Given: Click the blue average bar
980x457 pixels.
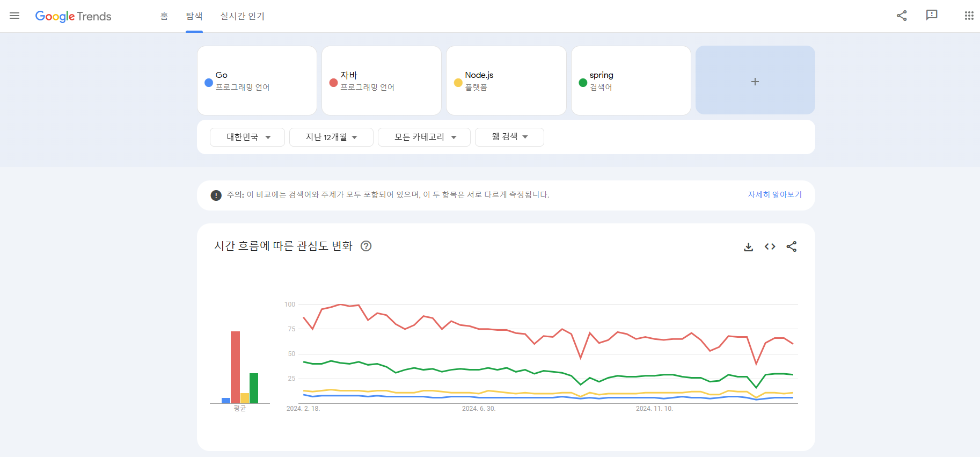Looking at the screenshot, I should pos(226,401).
